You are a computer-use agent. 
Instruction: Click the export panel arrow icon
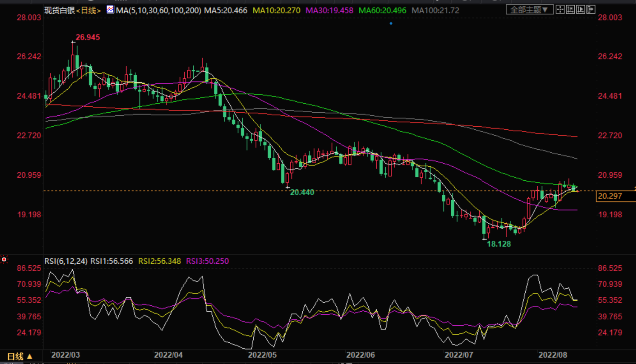pos(591,9)
